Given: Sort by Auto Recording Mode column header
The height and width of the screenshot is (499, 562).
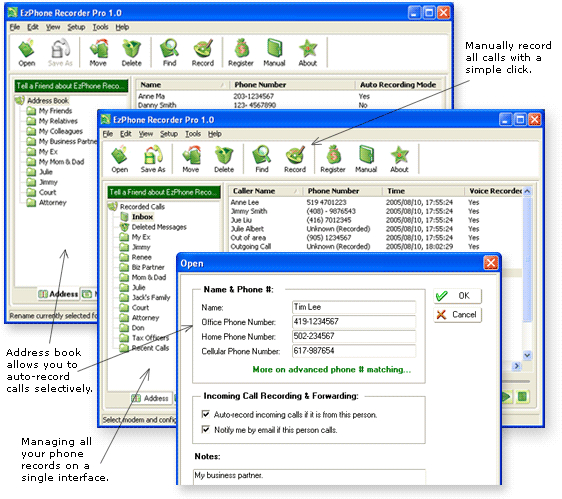Looking at the screenshot, I should [x=398, y=85].
